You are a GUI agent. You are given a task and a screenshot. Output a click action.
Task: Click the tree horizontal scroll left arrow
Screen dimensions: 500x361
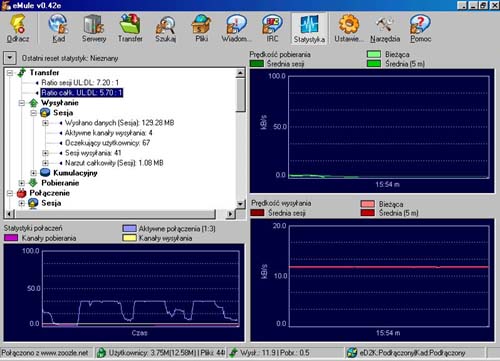coord(10,214)
